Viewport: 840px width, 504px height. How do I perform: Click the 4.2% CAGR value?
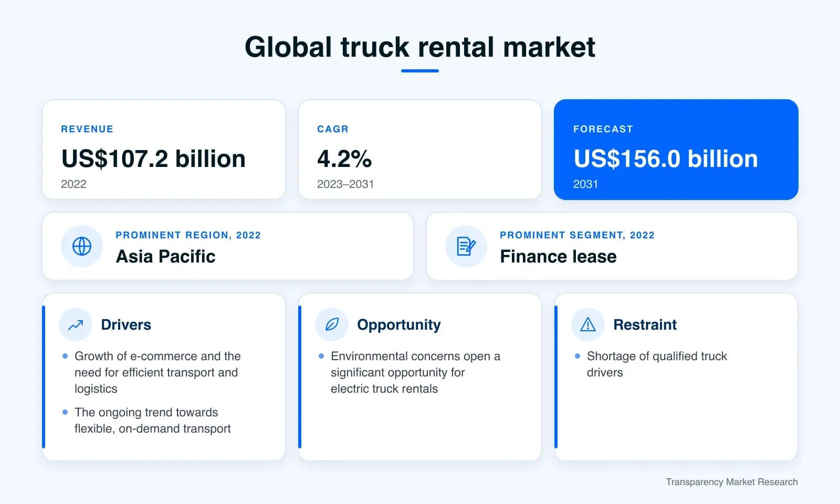point(344,159)
